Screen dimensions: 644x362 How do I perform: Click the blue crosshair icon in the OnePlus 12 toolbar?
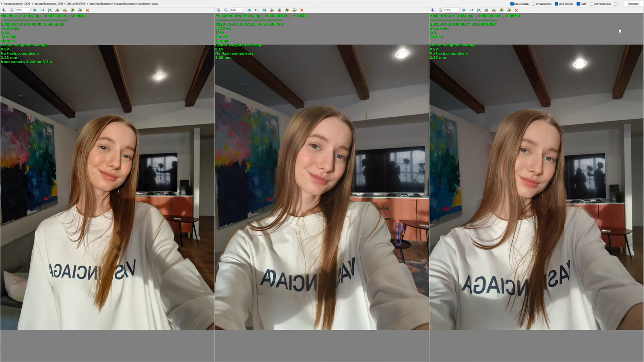click(35, 10)
